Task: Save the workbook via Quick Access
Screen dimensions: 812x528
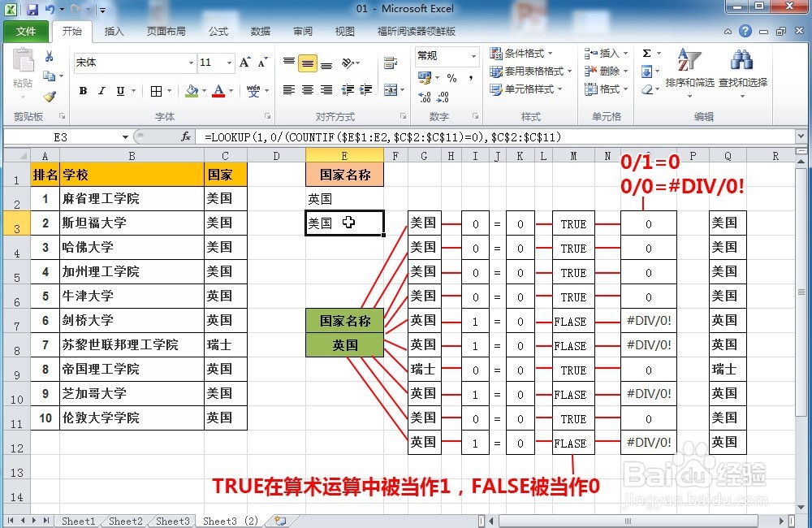Action: click(x=32, y=9)
